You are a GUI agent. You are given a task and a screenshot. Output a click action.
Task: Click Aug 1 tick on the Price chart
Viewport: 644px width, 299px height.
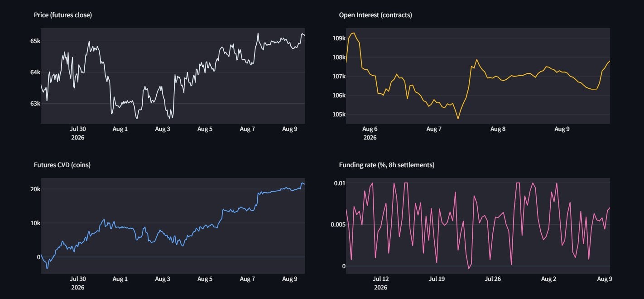(x=120, y=129)
